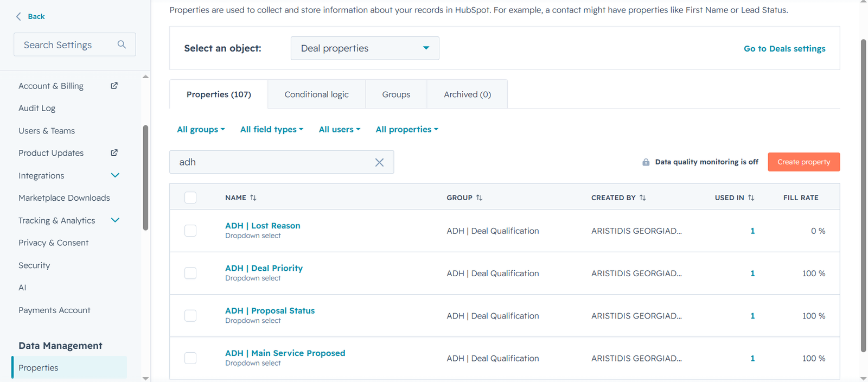The width and height of the screenshot is (868, 382).
Task: Open the ADH | Main Service Proposed property
Action: pos(285,353)
